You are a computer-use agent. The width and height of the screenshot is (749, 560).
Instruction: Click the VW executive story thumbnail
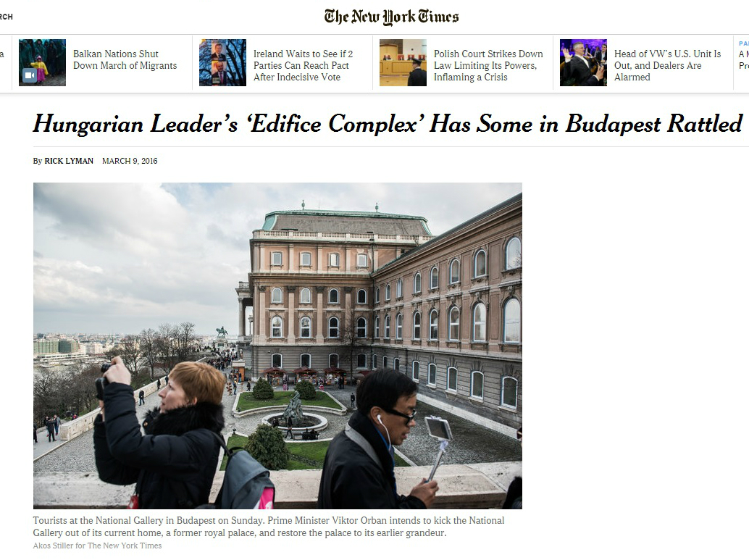tap(583, 62)
